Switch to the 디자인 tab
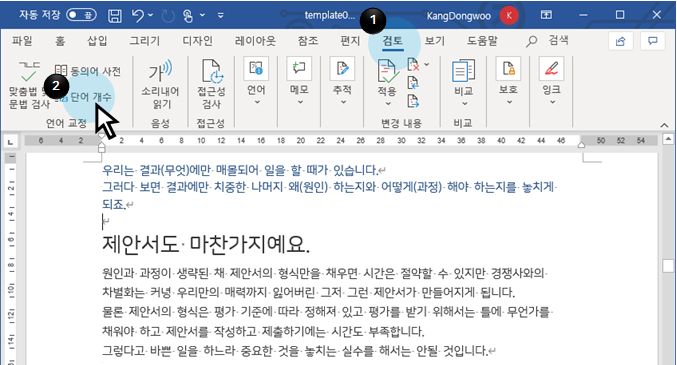This screenshot has width=677, height=365. tap(197, 41)
